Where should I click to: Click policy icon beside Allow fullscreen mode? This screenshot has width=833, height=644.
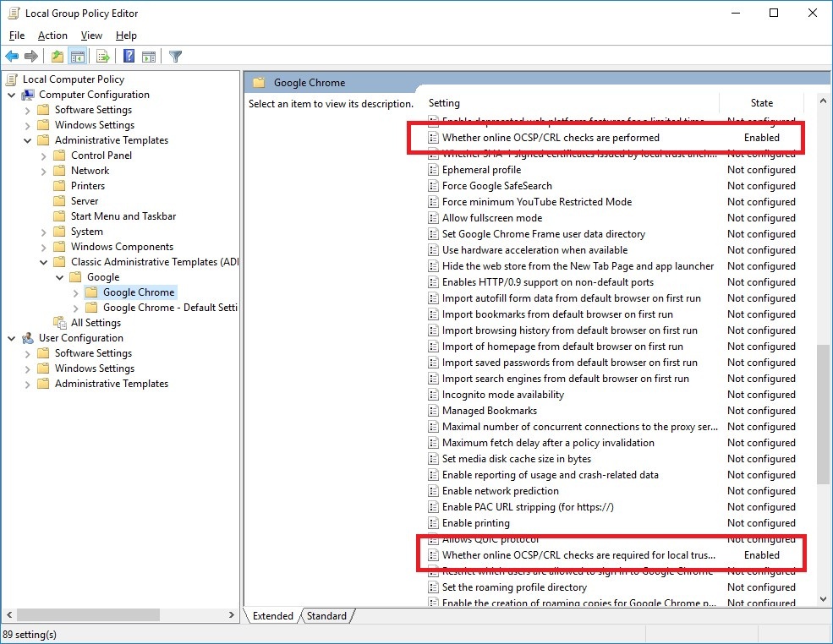434,218
